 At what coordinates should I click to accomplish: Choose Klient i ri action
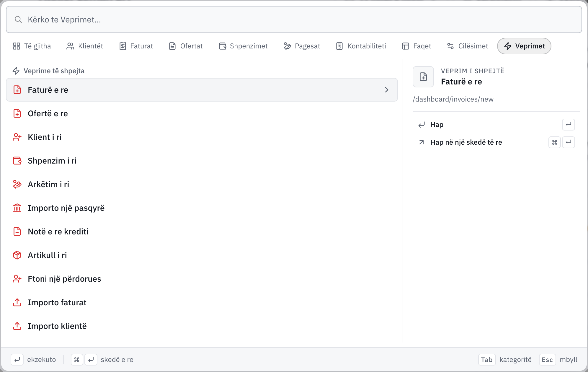point(202,137)
